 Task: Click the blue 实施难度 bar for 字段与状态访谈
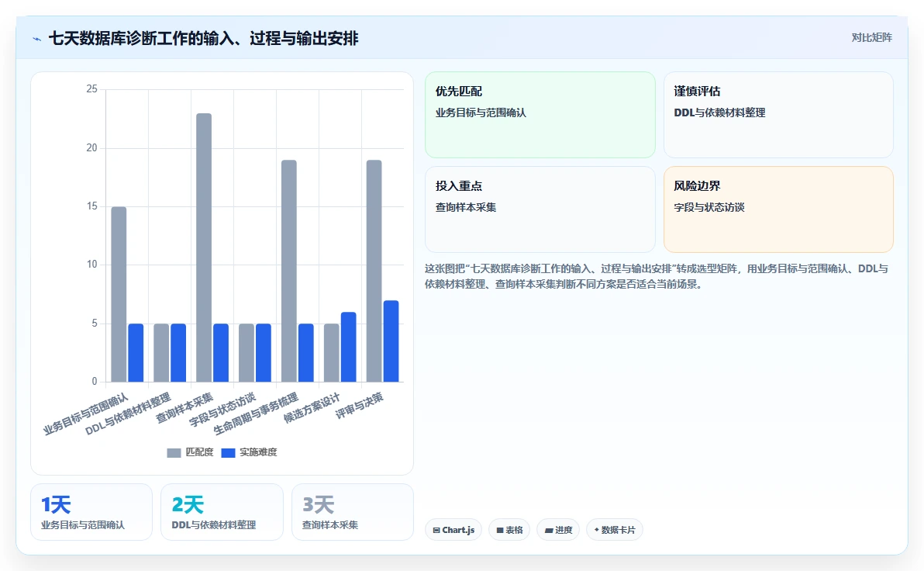pos(264,353)
